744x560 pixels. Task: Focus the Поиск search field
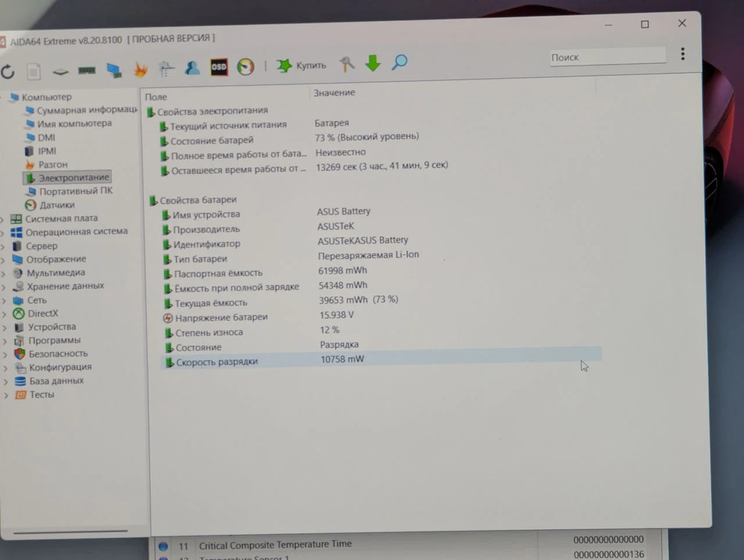(607, 57)
